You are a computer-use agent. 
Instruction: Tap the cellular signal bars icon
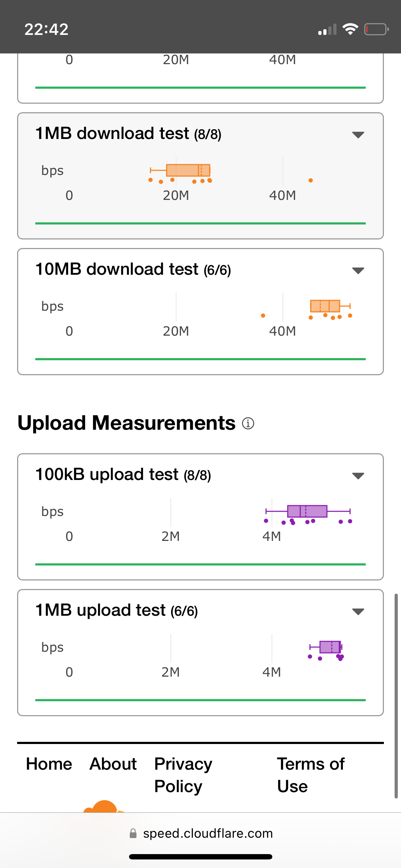pyautogui.click(x=327, y=30)
